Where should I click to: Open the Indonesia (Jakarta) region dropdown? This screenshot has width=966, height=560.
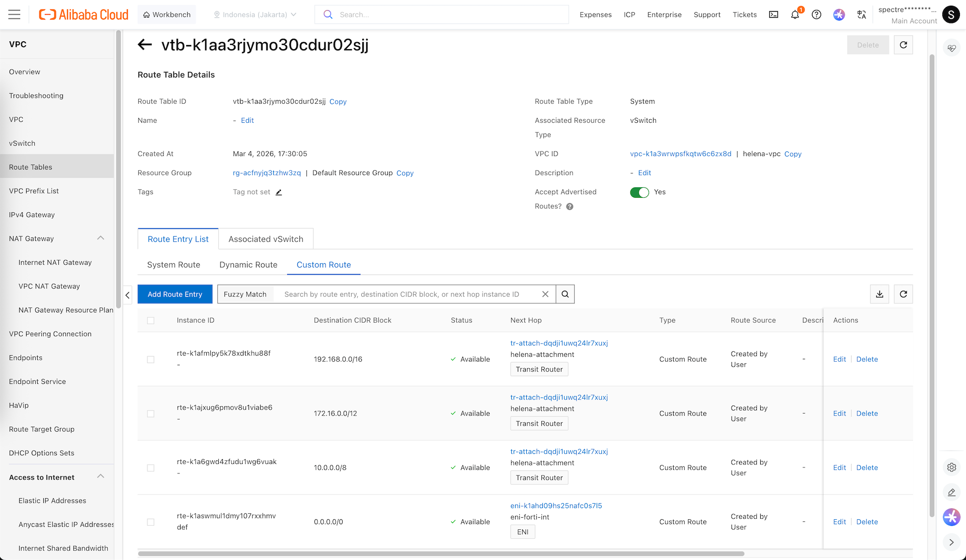coord(255,15)
